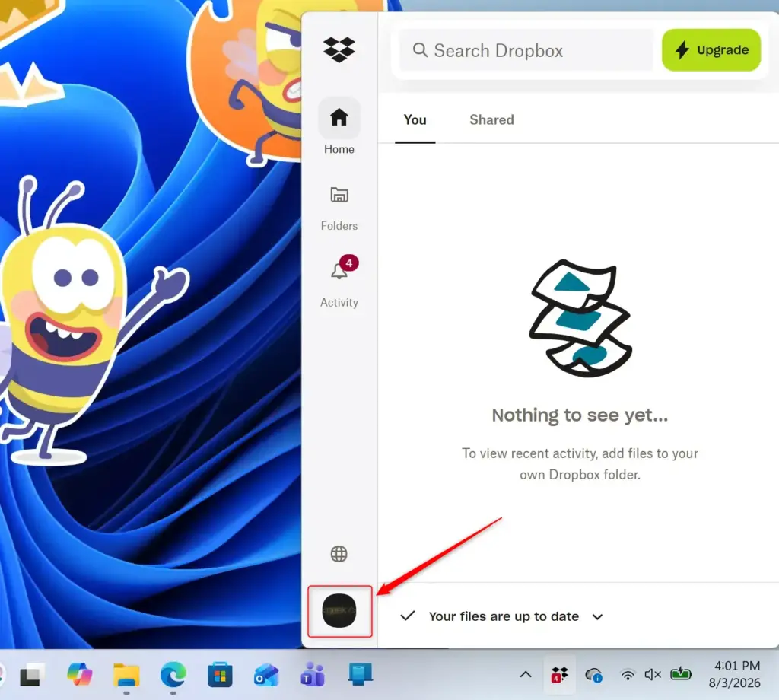Open the account profile avatar

click(339, 610)
